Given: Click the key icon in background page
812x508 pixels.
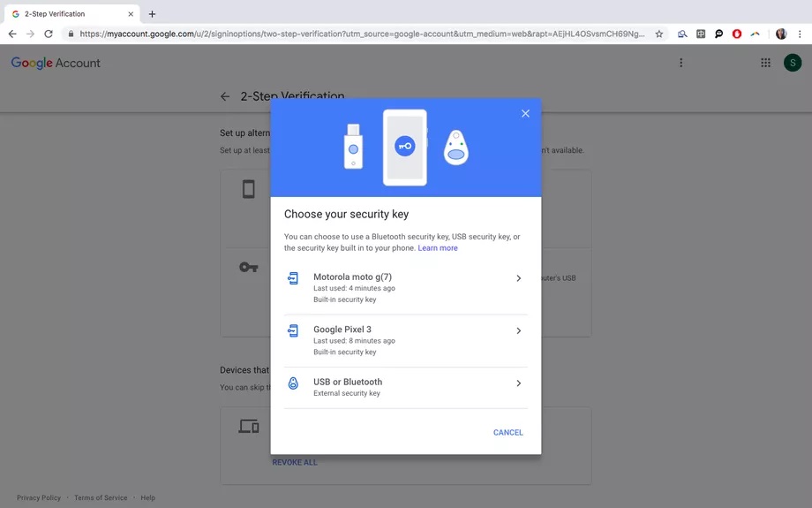Looking at the screenshot, I should coord(249,268).
